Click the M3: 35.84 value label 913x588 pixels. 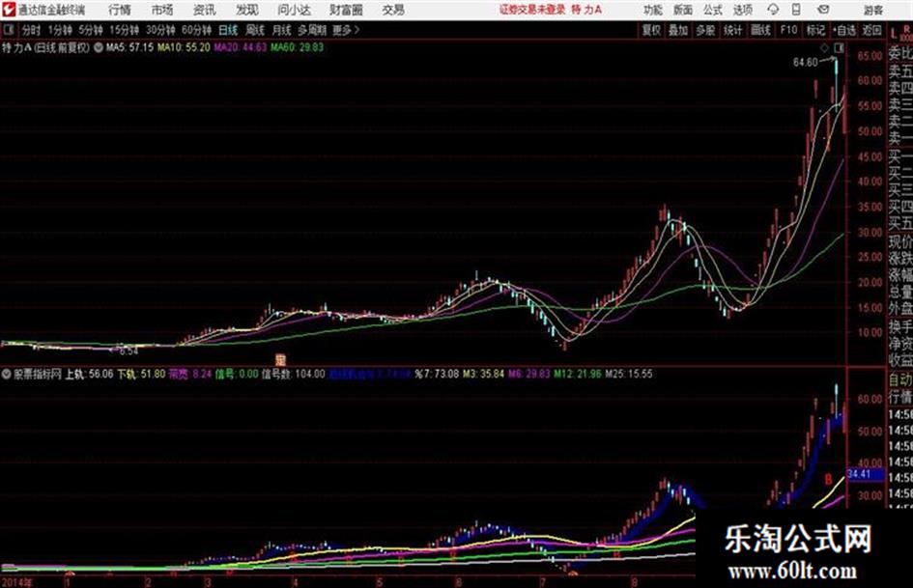[x=483, y=375]
